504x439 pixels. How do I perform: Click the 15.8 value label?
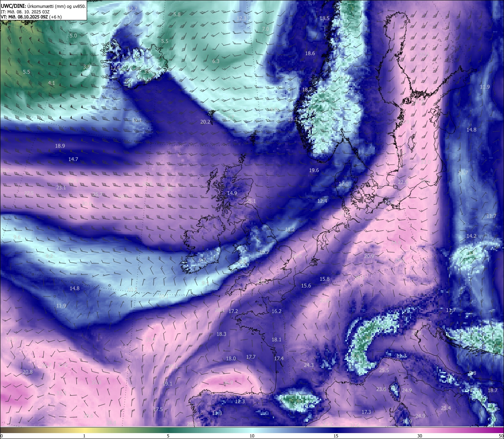pyautogui.click(x=324, y=279)
